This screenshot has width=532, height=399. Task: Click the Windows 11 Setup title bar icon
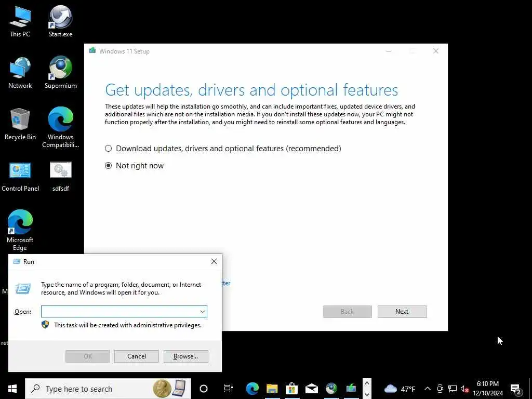point(92,51)
